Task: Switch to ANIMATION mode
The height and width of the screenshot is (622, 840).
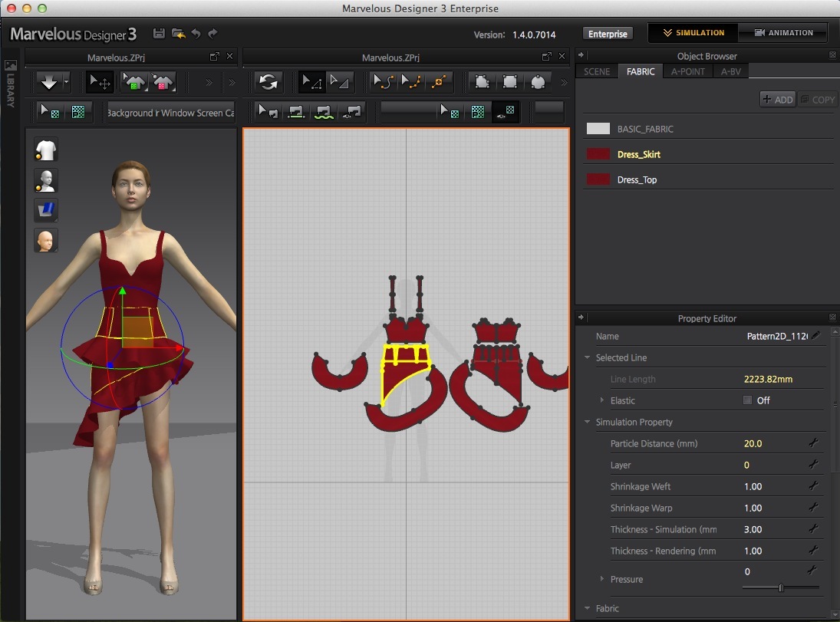Action: (x=783, y=33)
